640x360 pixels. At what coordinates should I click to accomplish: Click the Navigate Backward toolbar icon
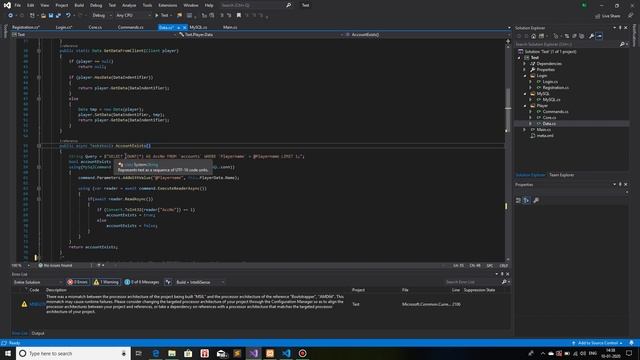(x=10, y=16)
